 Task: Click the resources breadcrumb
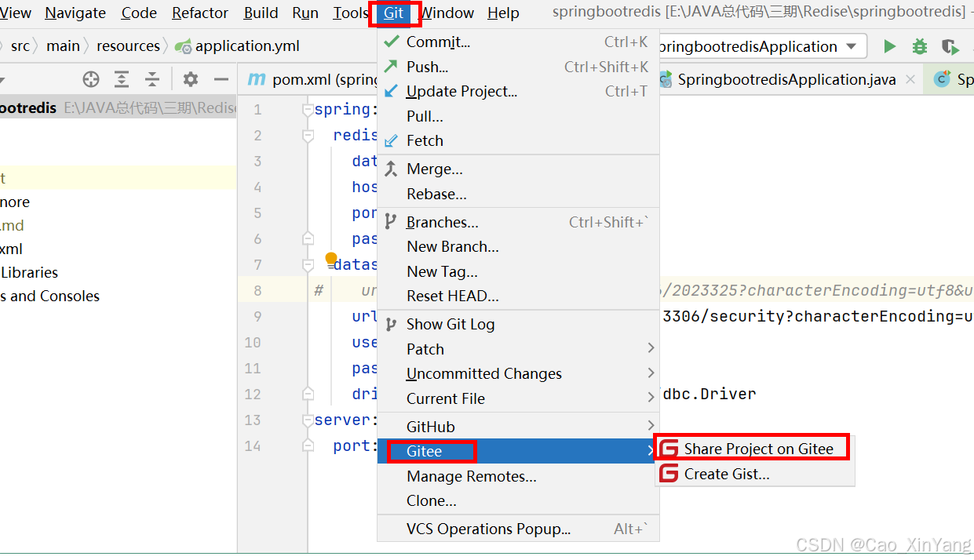click(x=128, y=46)
